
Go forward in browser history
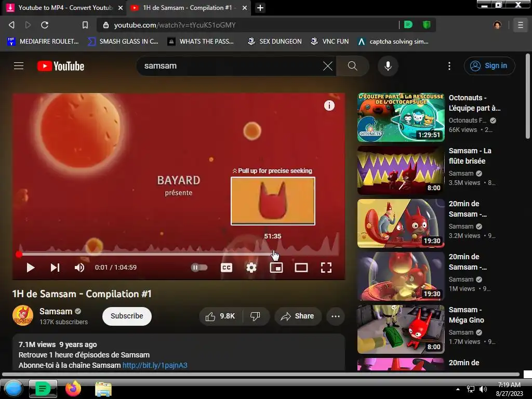(28, 25)
